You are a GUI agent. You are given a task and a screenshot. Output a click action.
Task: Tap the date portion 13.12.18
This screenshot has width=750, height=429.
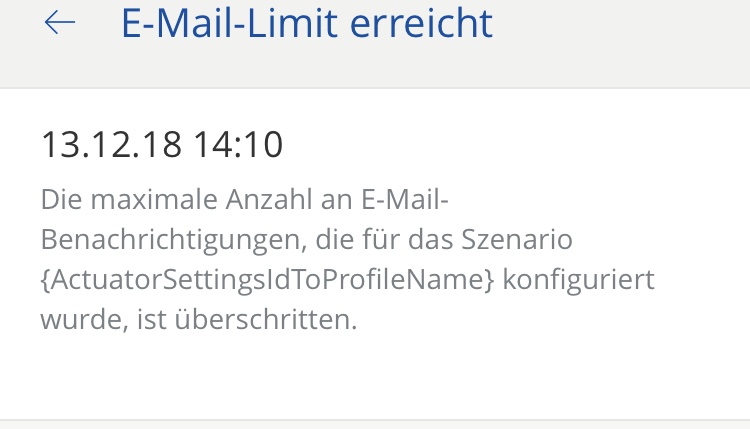[x=111, y=144]
